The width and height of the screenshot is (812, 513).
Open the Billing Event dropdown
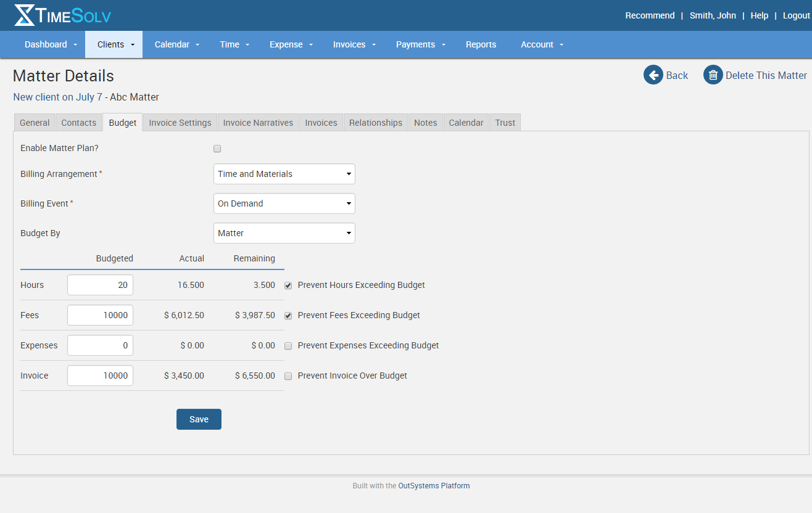(284, 203)
